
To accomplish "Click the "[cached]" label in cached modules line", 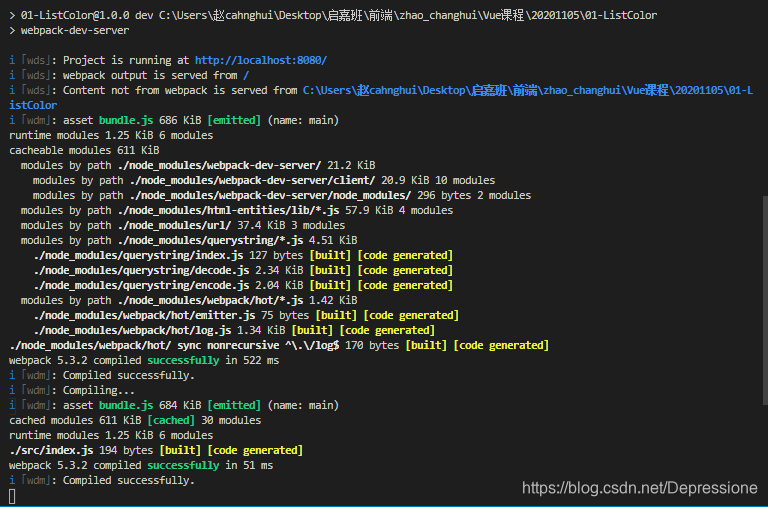I will coord(171,420).
